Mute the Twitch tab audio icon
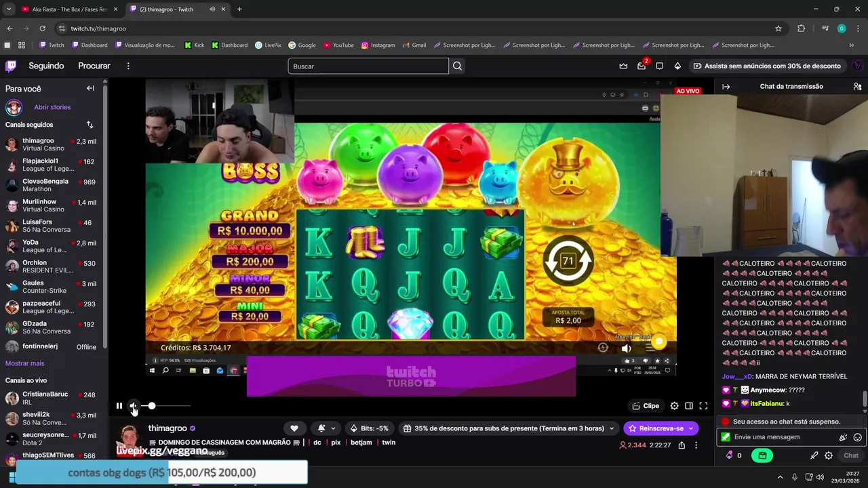The image size is (868, 488). (x=212, y=9)
